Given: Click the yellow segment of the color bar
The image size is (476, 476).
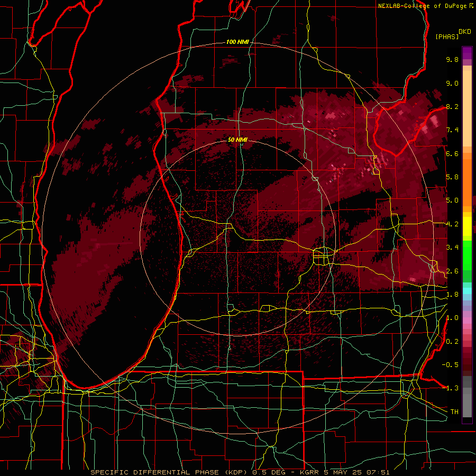Looking at the screenshot, I should [467, 226].
